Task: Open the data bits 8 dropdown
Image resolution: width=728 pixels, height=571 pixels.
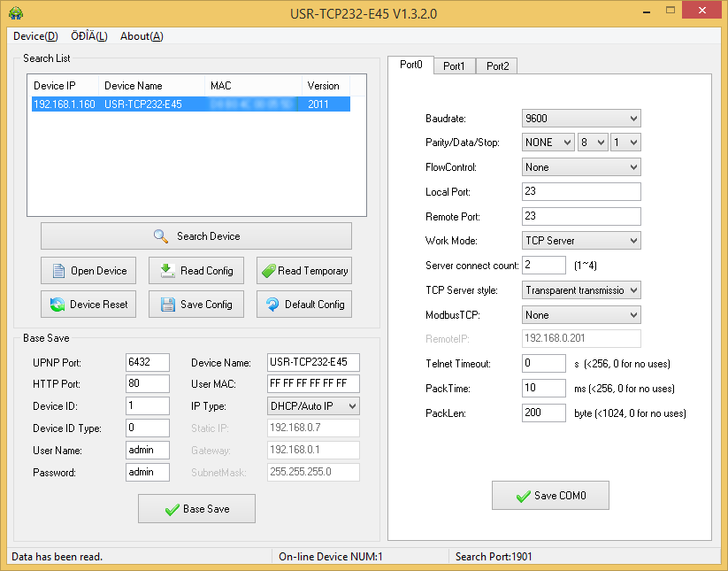Action: point(593,143)
